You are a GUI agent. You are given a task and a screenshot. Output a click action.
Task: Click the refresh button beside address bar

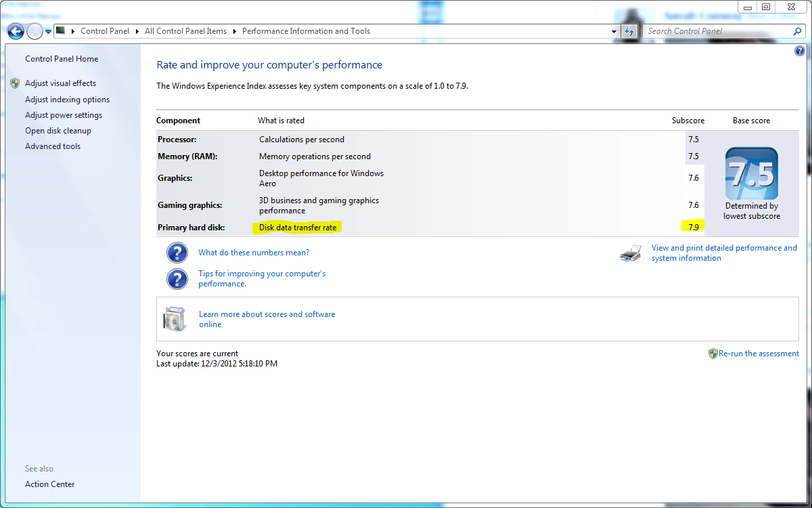click(x=630, y=31)
